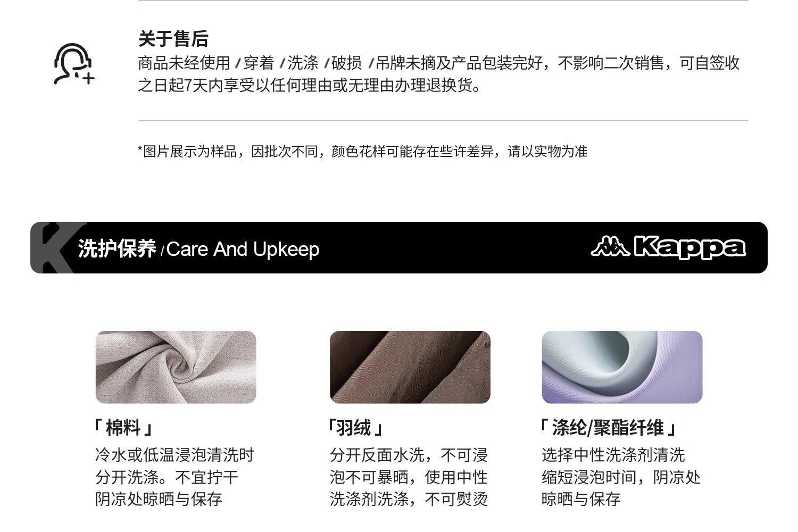The width and height of the screenshot is (798, 532).
Task: Click the divider line under the return policy
Action: click(x=443, y=121)
